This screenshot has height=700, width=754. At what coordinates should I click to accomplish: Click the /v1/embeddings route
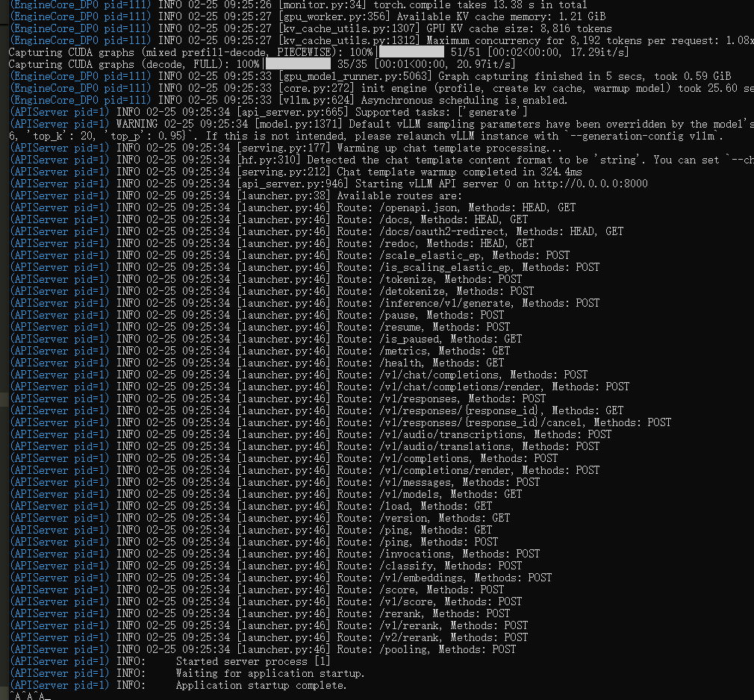click(x=422, y=578)
